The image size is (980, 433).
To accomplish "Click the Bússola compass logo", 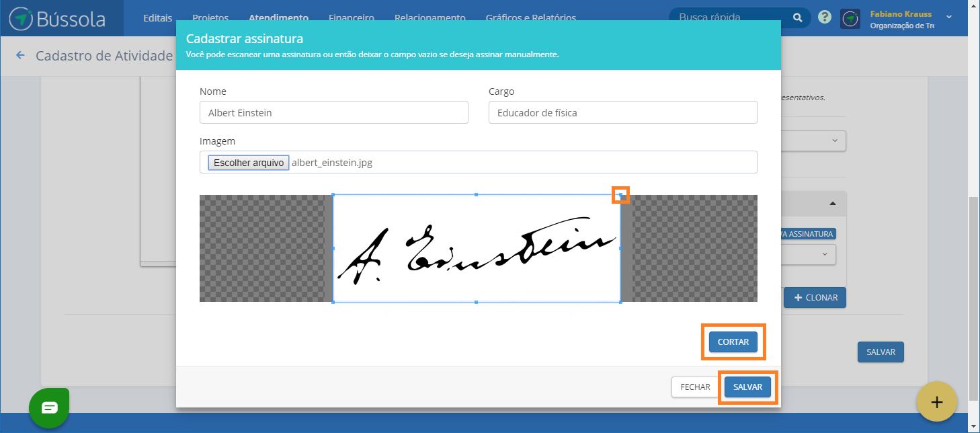I will 21,18.
